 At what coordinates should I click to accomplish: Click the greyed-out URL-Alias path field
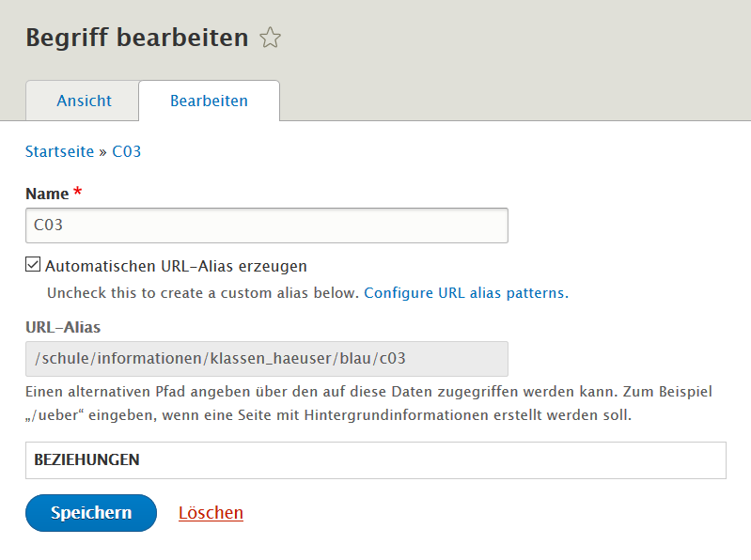click(266, 358)
